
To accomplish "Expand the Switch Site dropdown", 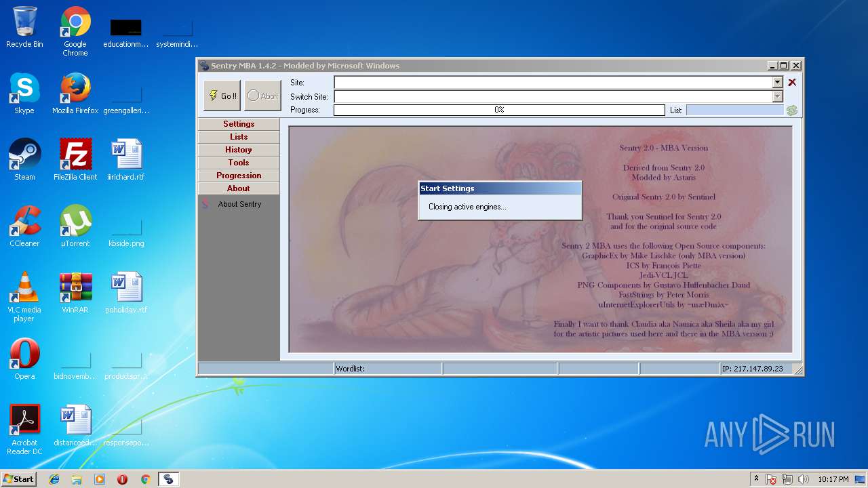I will [x=778, y=96].
